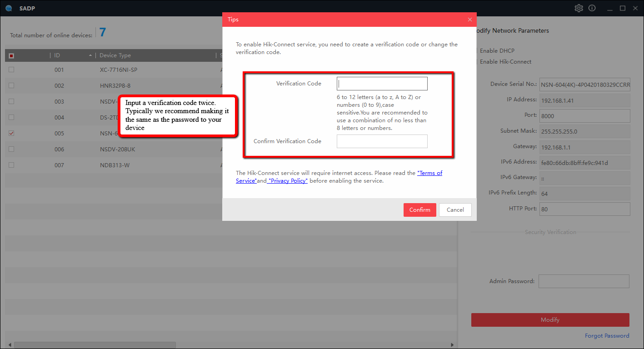Check the box for device 007
Image resolution: width=644 pixels, height=349 pixels.
click(11, 165)
